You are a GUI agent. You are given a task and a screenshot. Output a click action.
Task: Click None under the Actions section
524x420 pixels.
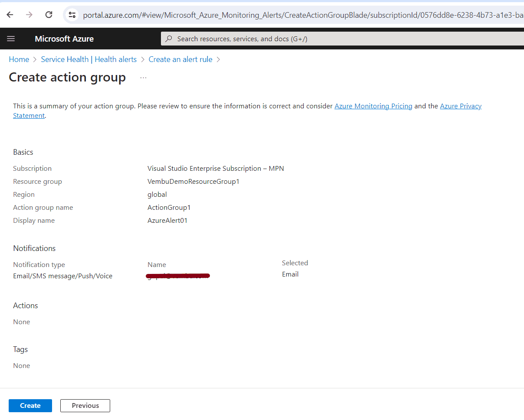point(22,322)
